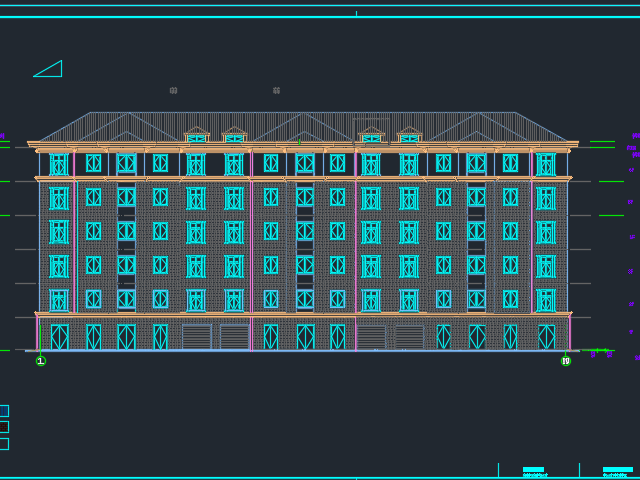Screen dimensions: 640x480
Task: Pick the rightmost gray garage door on ground floor
Action: coord(409,337)
